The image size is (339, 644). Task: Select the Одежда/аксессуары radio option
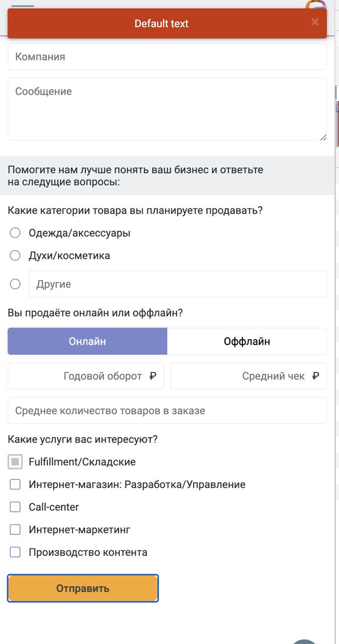[x=15, y=233]
